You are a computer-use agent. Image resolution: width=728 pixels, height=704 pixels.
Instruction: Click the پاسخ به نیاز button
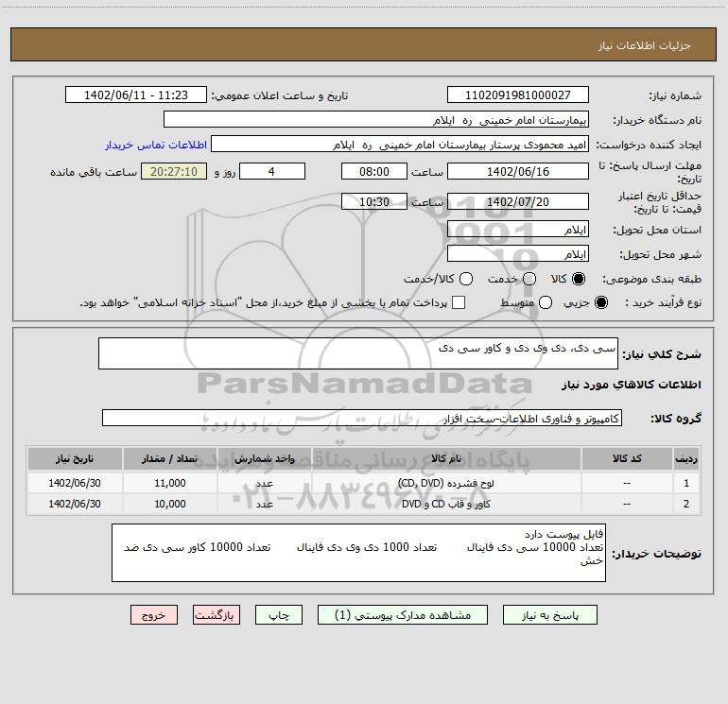[549, 615]
